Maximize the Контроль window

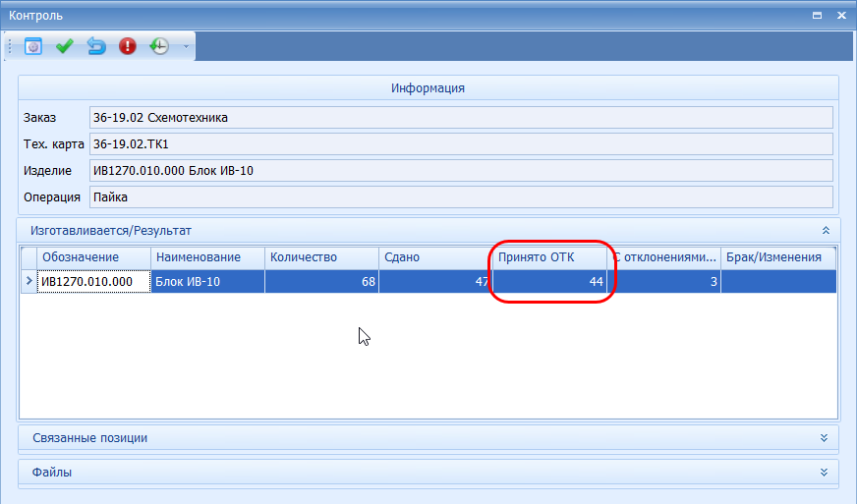818,16
